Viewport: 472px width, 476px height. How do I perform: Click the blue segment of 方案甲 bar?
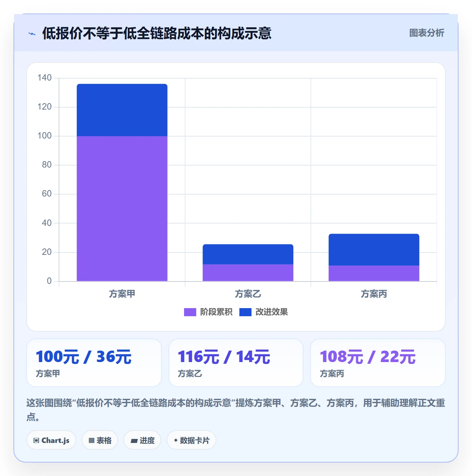pos(122,110)
